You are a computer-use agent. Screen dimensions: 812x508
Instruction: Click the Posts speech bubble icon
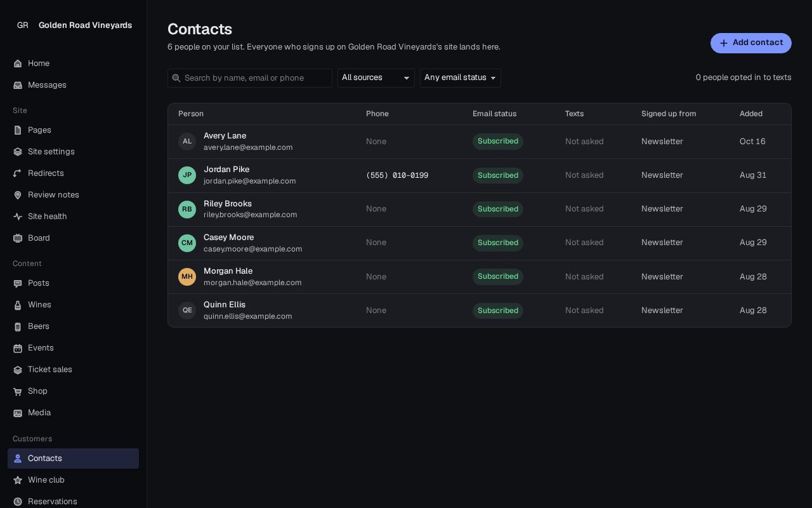click(x=18, y=283)
